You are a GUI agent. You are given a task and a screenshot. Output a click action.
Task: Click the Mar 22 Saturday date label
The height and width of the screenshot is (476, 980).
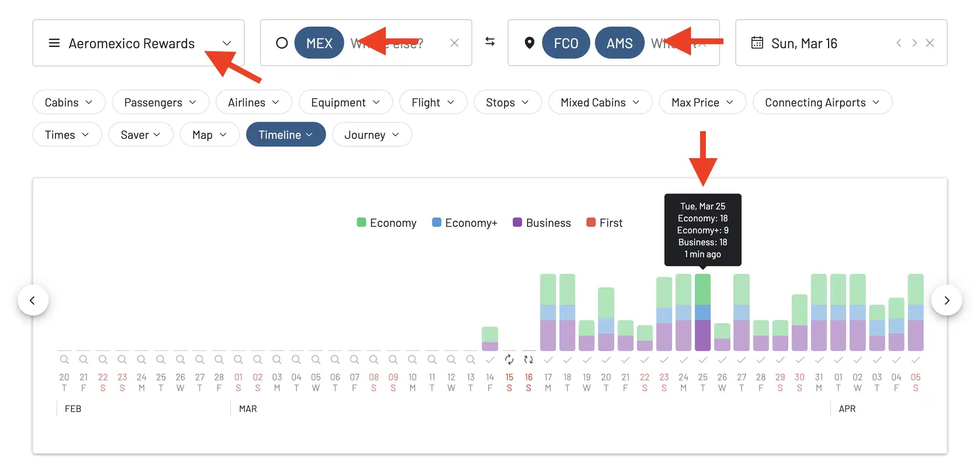click(x=645, y=382)
